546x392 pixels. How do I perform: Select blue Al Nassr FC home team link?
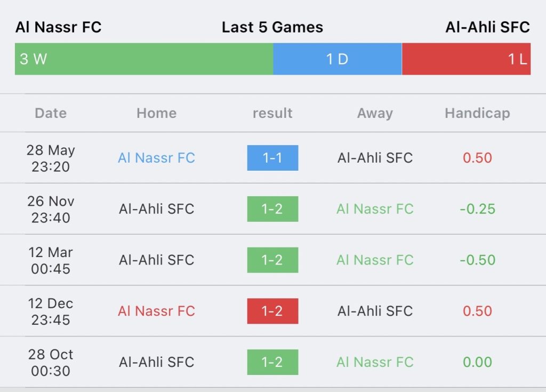[156, 158]
